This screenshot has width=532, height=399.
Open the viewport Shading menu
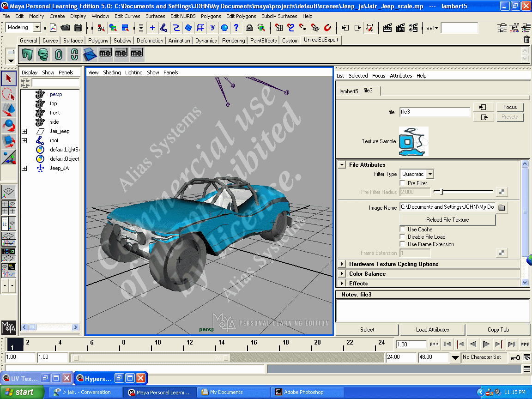112,73
